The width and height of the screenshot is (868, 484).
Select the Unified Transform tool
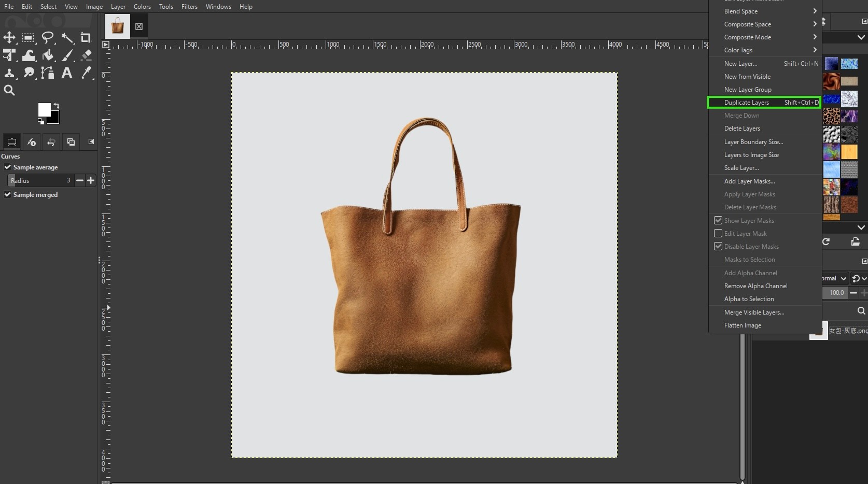tap(9, 55)
